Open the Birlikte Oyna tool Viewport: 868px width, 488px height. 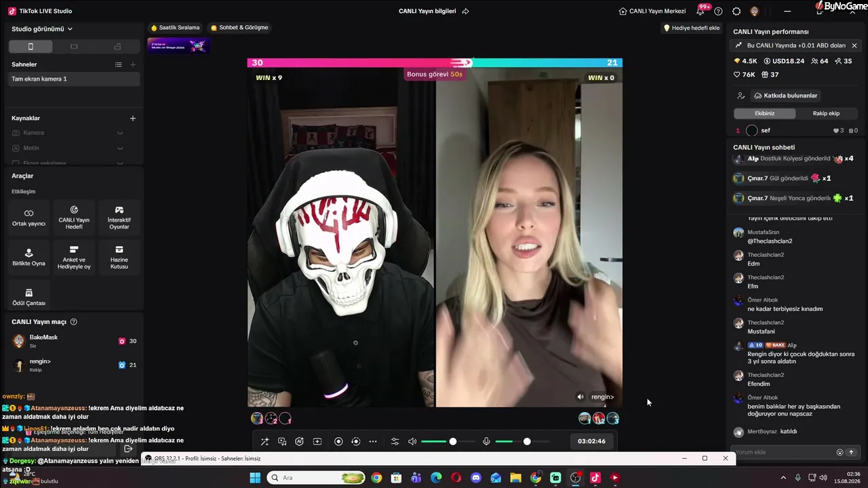click(x=28, y=258)
